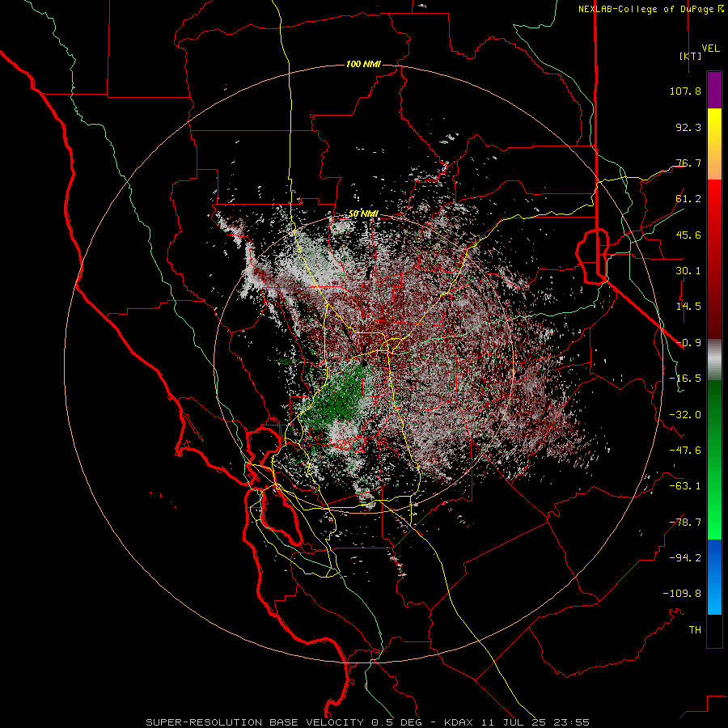Click the -16.5 scale value

tap(685, 379)
